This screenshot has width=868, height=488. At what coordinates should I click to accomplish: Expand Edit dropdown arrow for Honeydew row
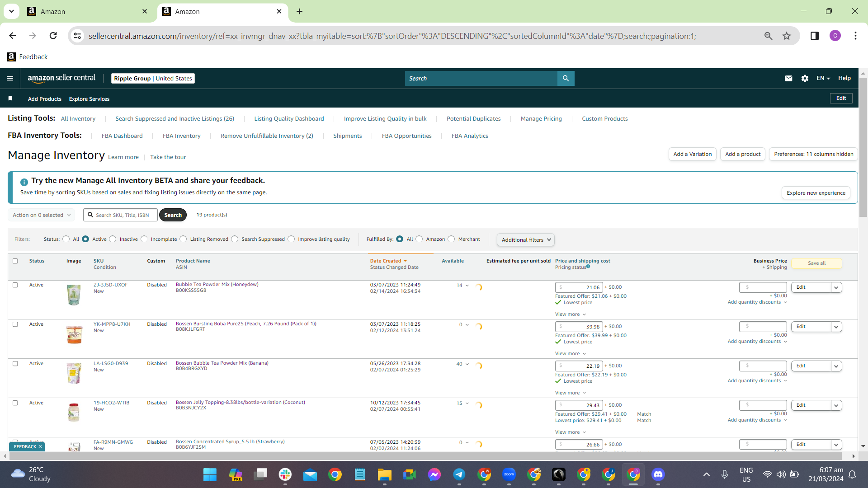tap(836, 287)
